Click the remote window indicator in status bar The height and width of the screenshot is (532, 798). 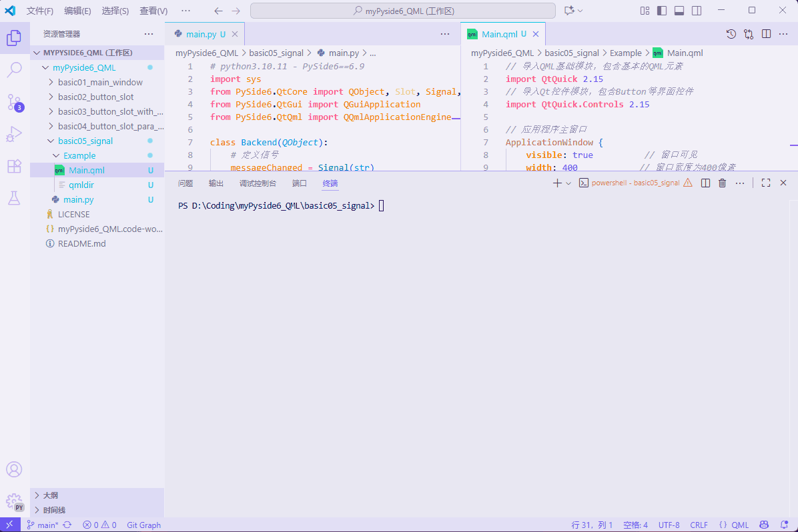click(9, 525)
